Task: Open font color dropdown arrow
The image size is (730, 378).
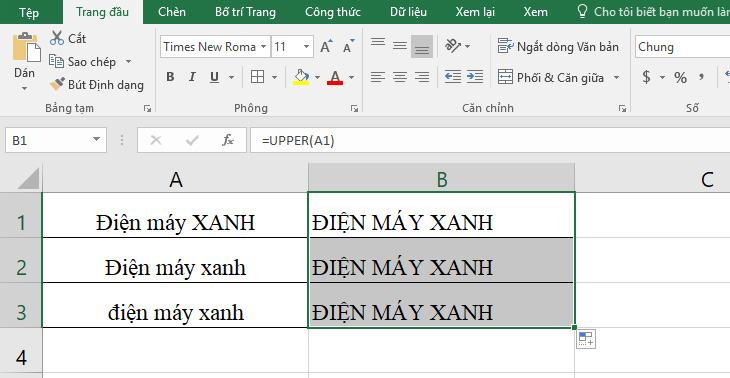Action: pos(351,77)
